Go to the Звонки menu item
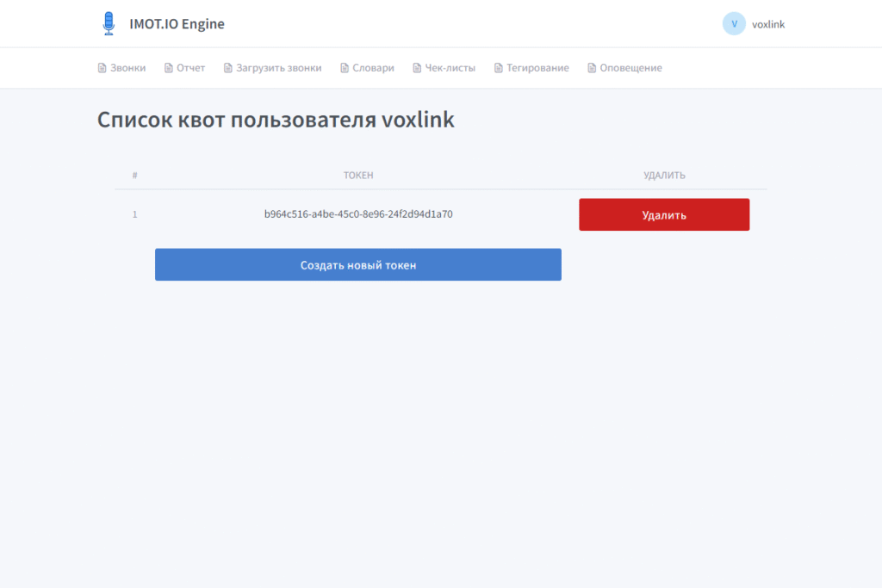The width and height of the screenshot is (882, 588). coord(128,68)
